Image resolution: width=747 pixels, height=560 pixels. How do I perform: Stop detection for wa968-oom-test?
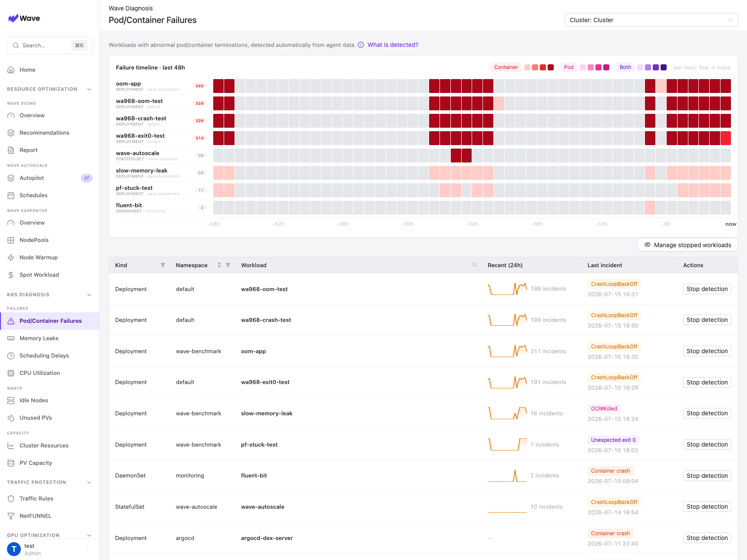click(x=707, y=289)
